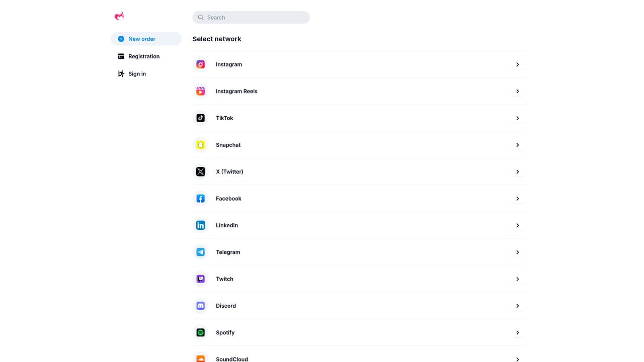This screenshot has height=362, width=644.
Task: Click the green Spotify icon
Action: 200,332
